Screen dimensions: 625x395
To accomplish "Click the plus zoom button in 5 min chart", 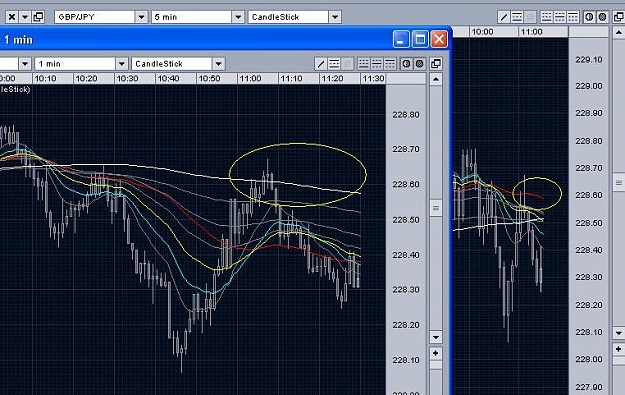I will pyautogui.click(x=619, y=349).
